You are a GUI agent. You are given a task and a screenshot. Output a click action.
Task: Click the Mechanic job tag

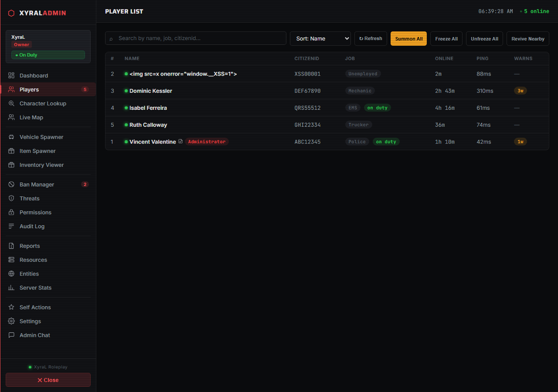pyautogui.click(x=360, y=91)
